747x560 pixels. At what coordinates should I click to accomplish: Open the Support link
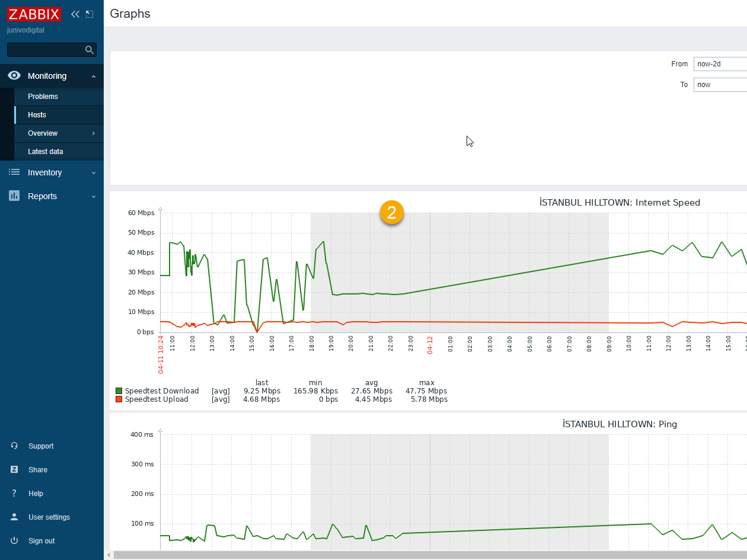pos(40,446)
